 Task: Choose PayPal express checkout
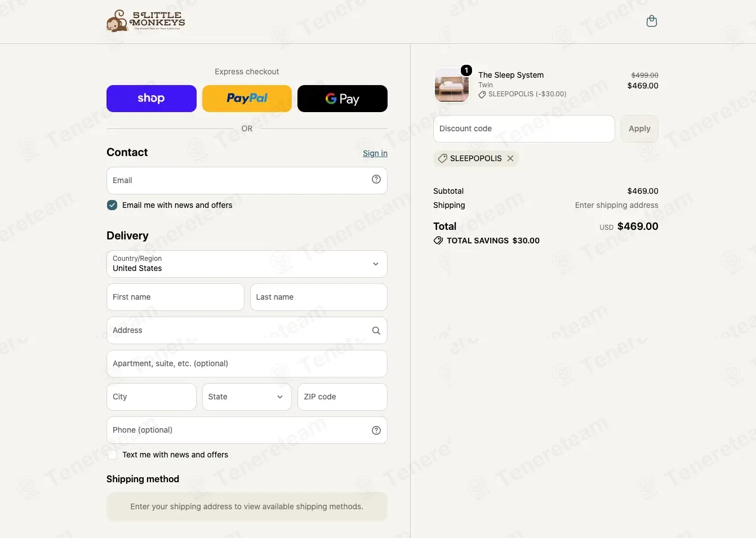coord(247,99)
